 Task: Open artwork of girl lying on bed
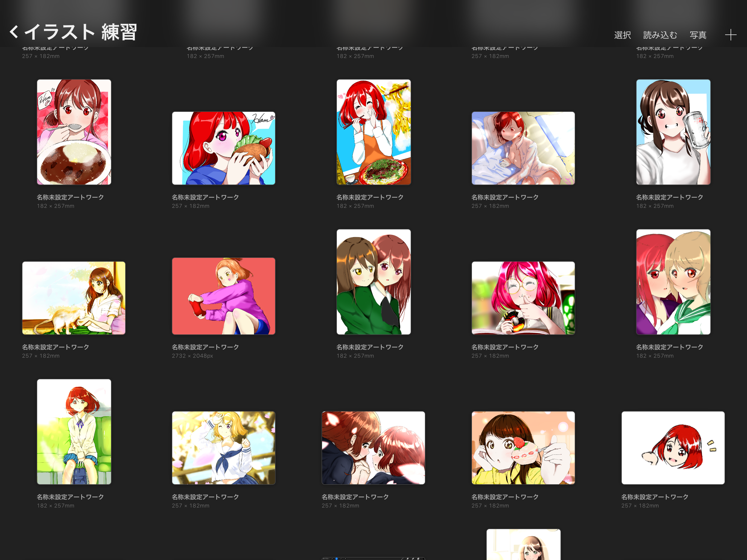click(523, 148)
